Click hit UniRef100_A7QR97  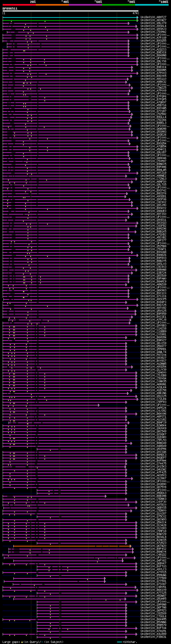[x=153, y=103]
